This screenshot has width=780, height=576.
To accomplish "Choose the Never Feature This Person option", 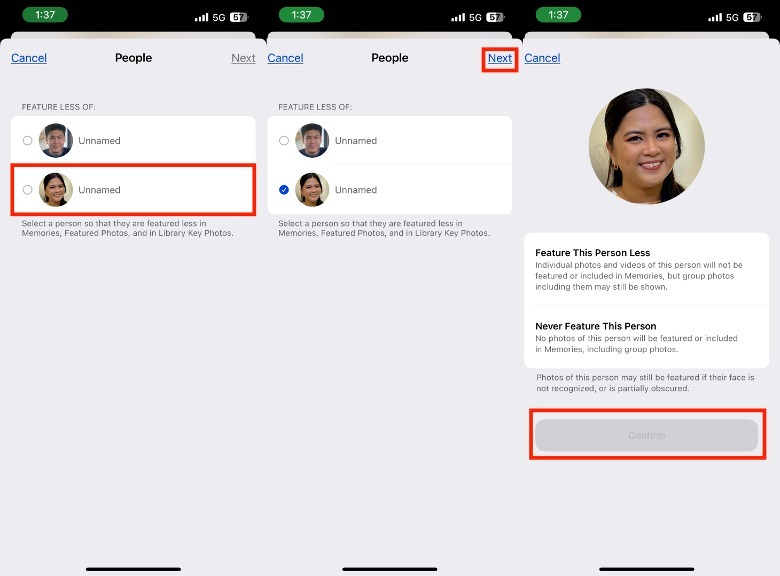I will (x=646, y=337).
